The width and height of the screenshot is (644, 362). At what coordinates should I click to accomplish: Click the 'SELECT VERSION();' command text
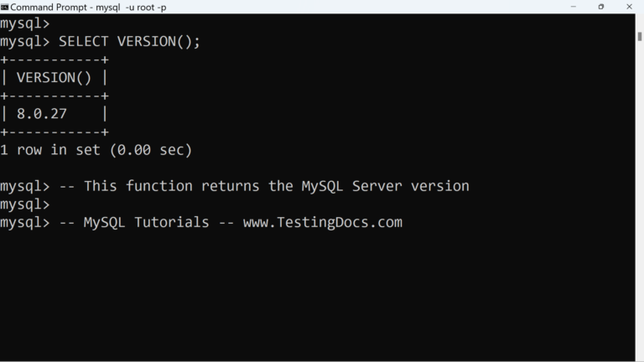[x=130, y=42]
